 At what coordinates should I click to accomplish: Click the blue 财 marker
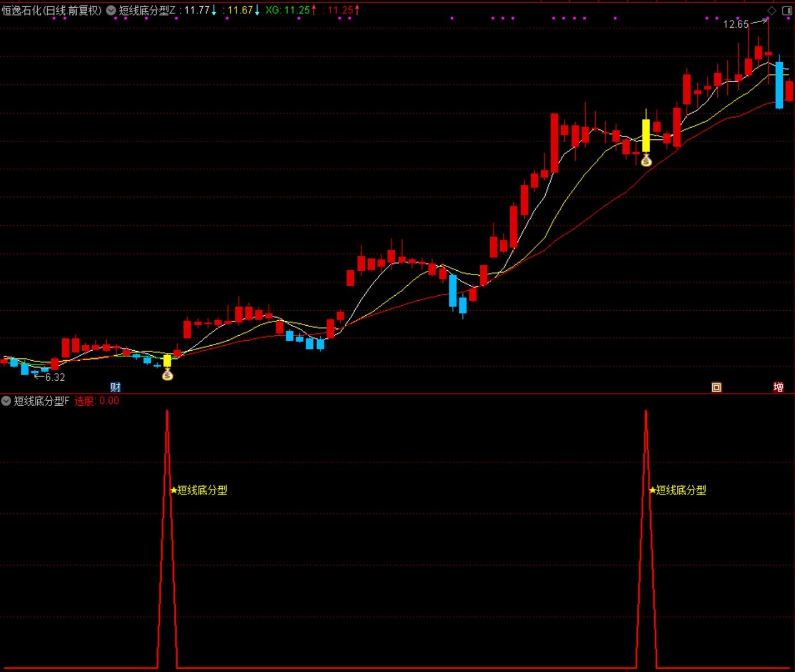tap(115, 387)
